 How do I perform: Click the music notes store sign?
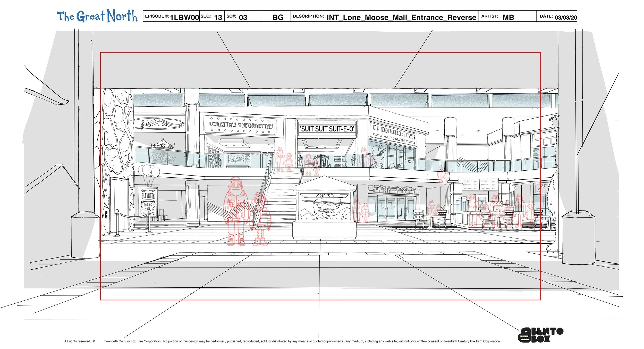pos(159,123)
